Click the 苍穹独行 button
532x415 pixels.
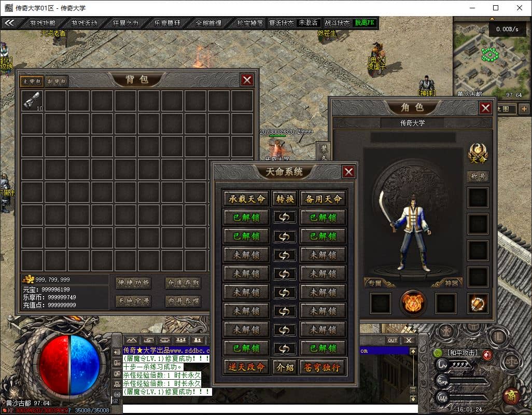tap(324, 367)
